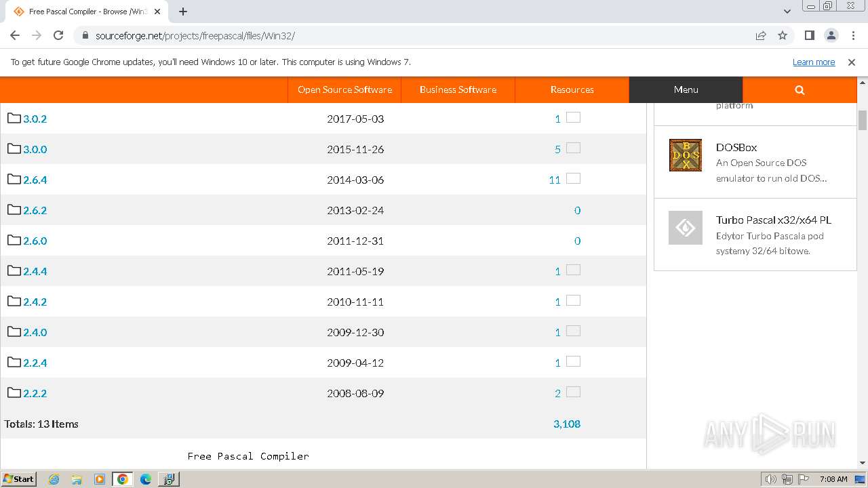Screen dimensions: 868x488
Task: Toggle the browser side panel
Action: [809, 35]
